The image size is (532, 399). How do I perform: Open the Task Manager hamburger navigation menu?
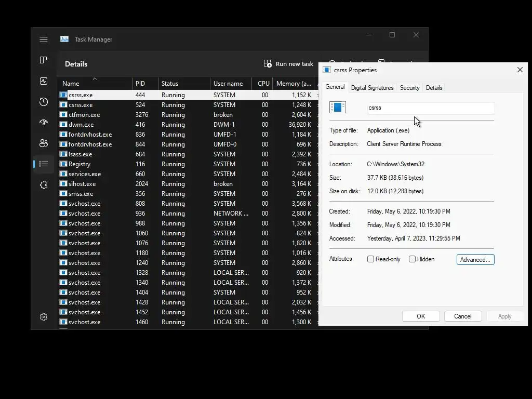point(44,39)
